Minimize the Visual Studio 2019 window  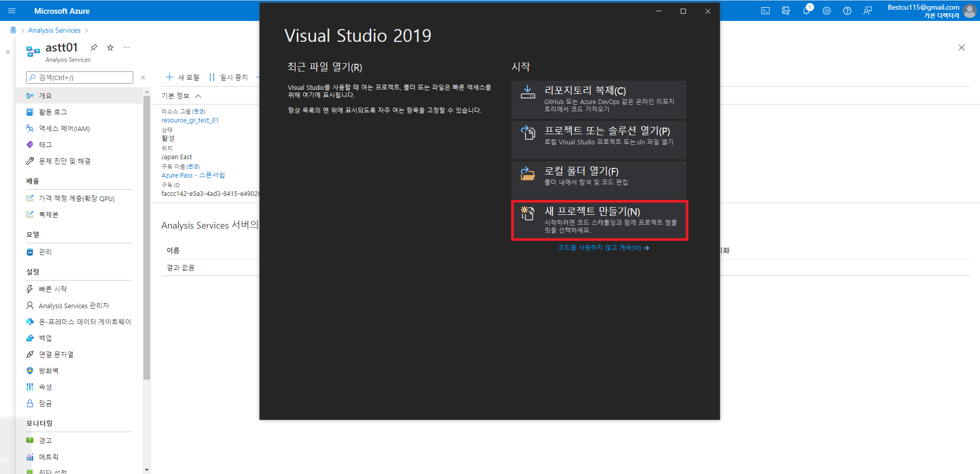coord(659,11)
